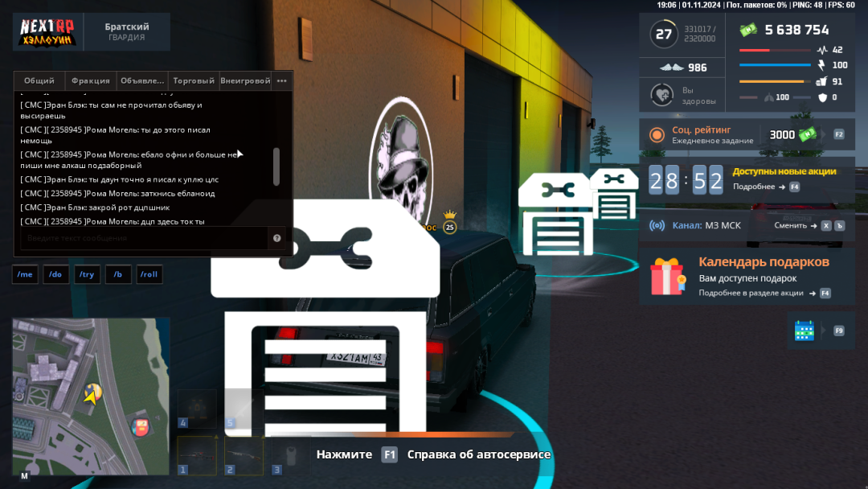Switch to the Внеигровой chat tab
The width and height of the screenshot is (868, 489).
click(245, 81)
